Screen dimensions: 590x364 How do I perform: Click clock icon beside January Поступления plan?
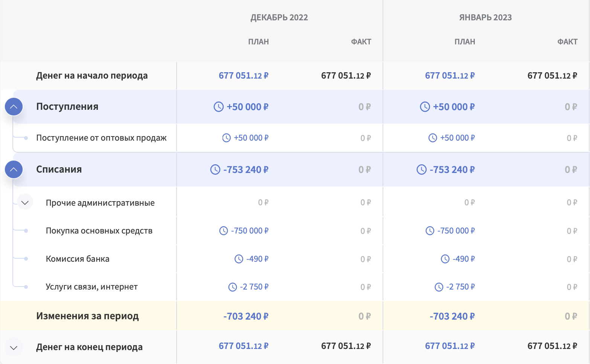[x=425, y=107]
